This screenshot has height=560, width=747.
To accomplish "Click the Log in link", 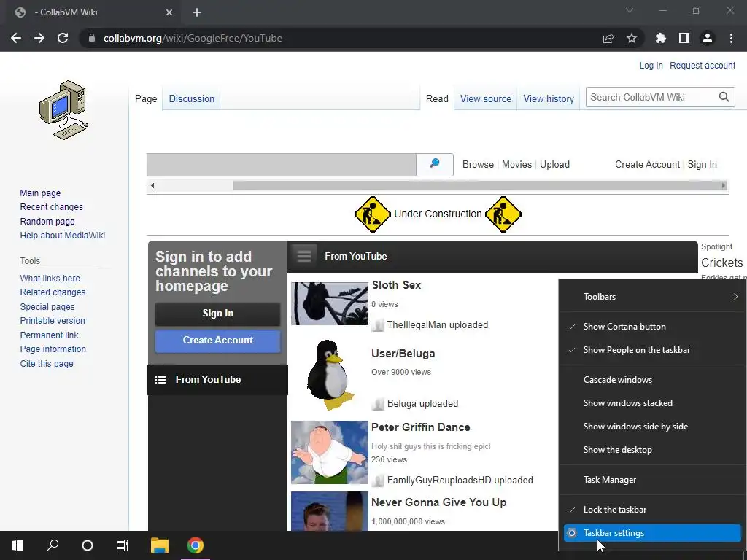I will point(651,65).
